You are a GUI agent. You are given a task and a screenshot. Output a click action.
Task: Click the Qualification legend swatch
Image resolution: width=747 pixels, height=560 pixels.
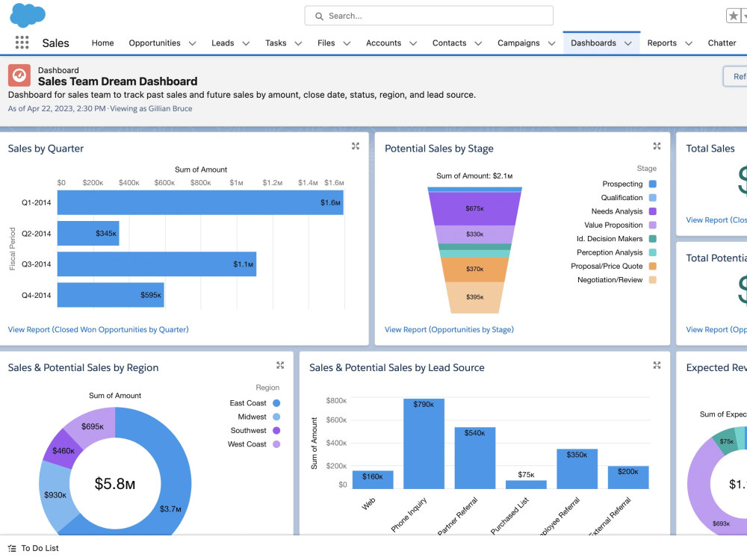[653, 198]
